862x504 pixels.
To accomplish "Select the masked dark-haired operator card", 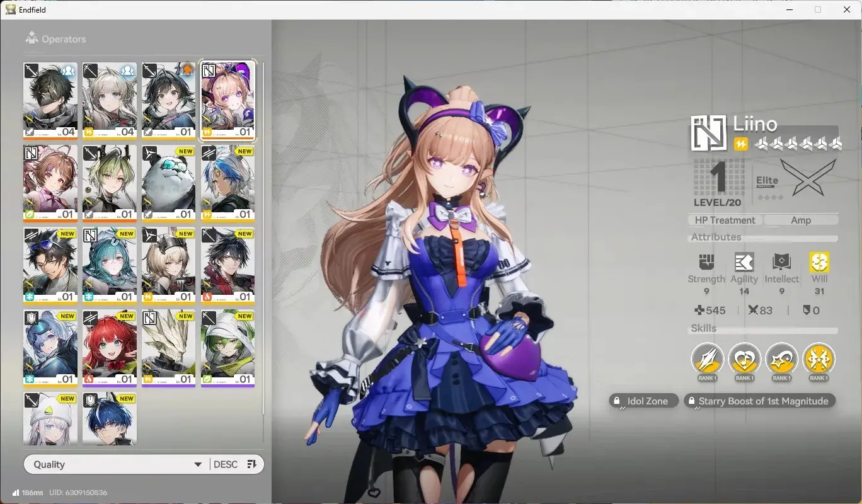I will click(x=50, y=100).
